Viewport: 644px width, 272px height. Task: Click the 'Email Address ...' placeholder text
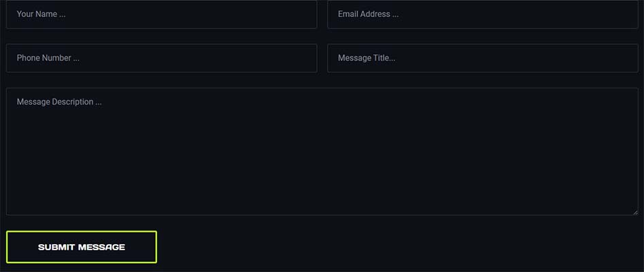368,14
